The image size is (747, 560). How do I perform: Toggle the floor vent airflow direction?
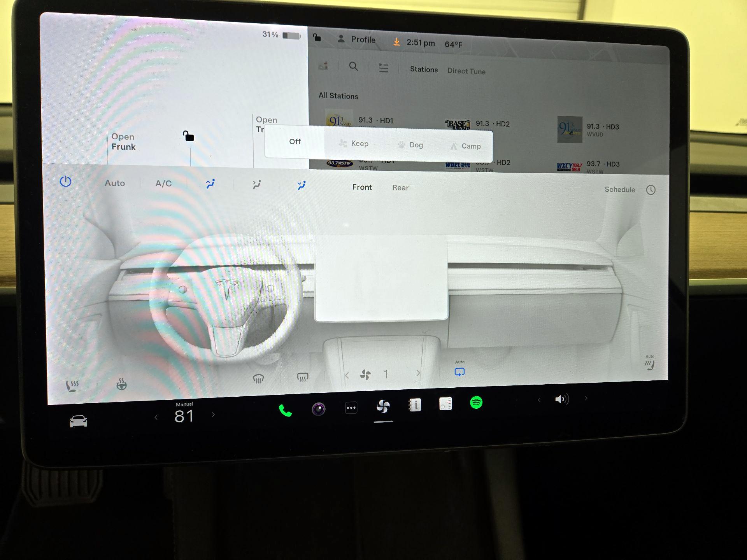[302, 185]
